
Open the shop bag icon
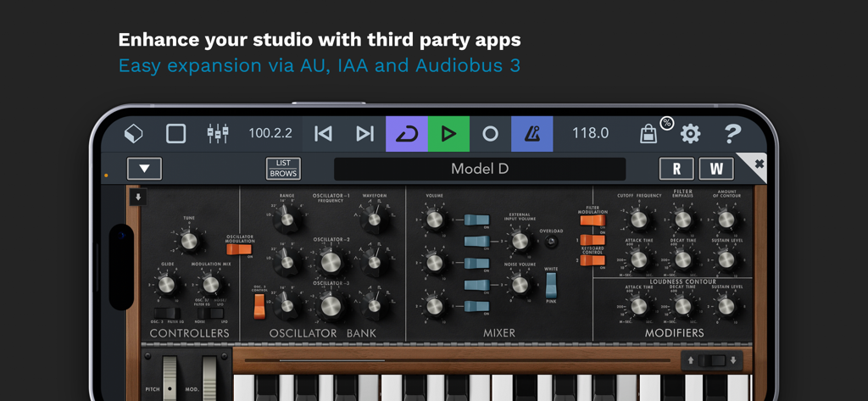coord(648,134)
